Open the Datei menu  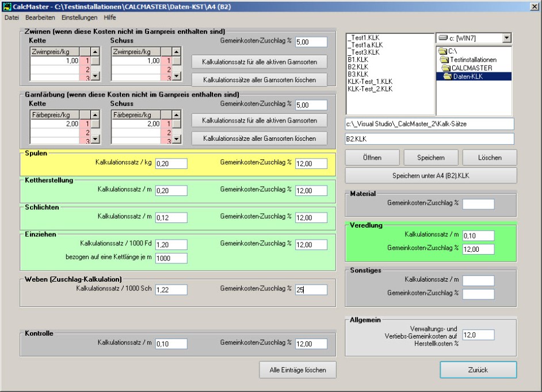[12, 18]
